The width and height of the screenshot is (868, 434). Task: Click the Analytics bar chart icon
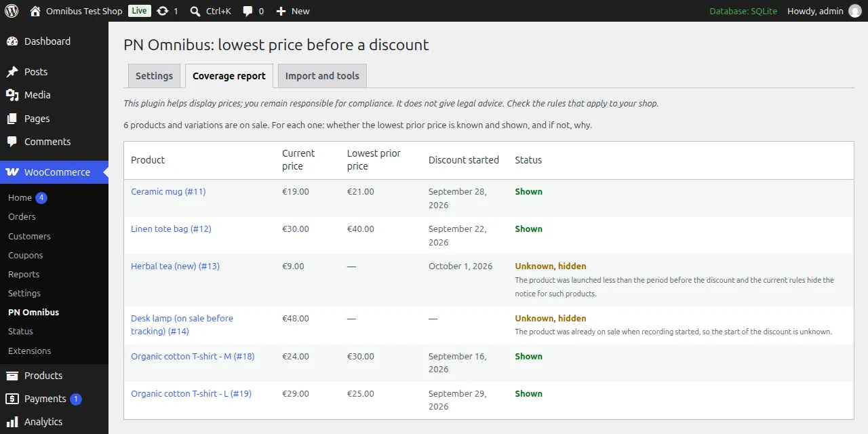coord(12,422)
